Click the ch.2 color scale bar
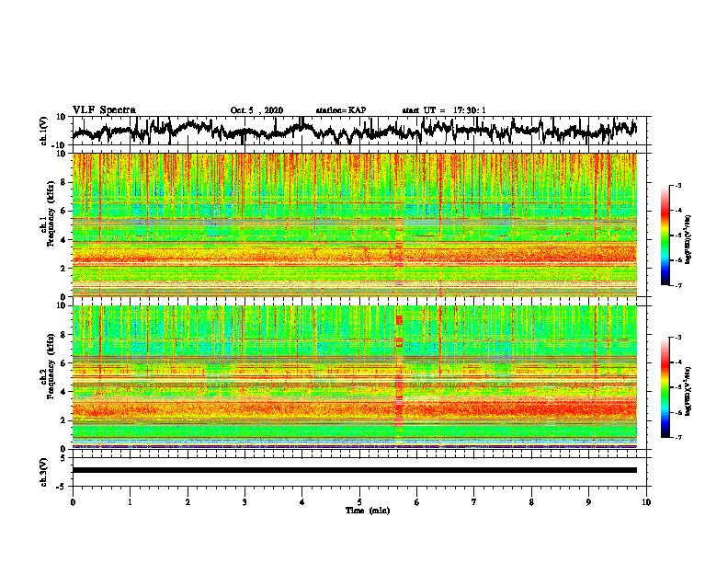Image resolution: width=728 pixels, height=563 pixels. tap(665, 387)
